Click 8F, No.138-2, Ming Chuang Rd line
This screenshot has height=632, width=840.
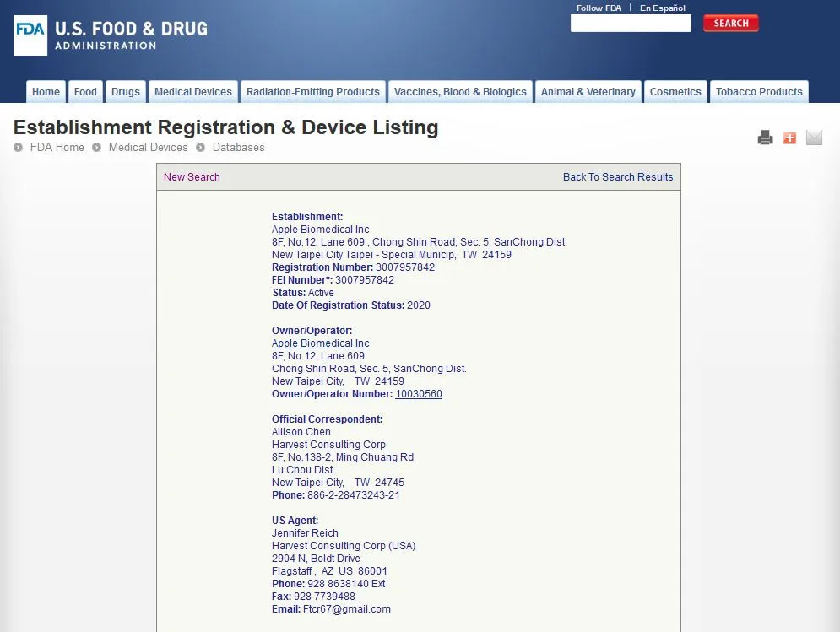[x=343, y=456]
